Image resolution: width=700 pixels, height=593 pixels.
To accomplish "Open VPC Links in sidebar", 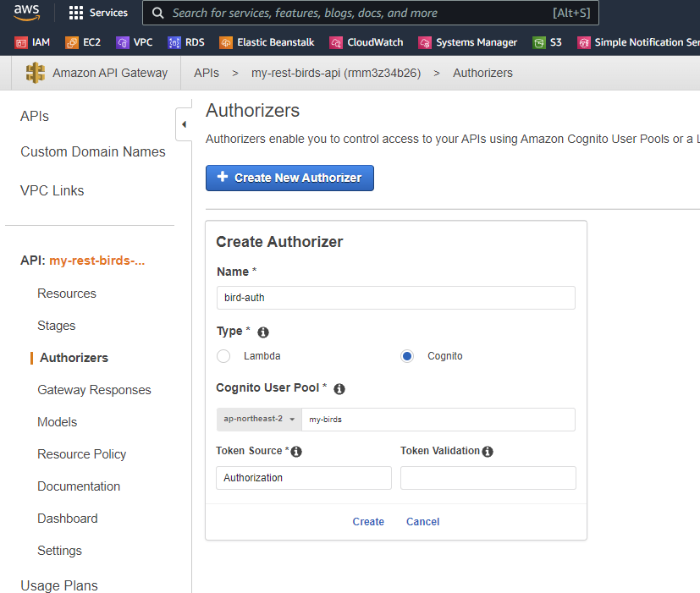I will [x=52, y=191].
